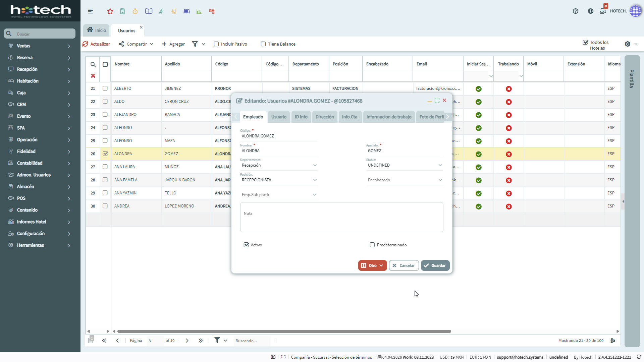Screen dimensions: 644x362
Task: Clear filters with the red X icon
Action: (93, 76)
